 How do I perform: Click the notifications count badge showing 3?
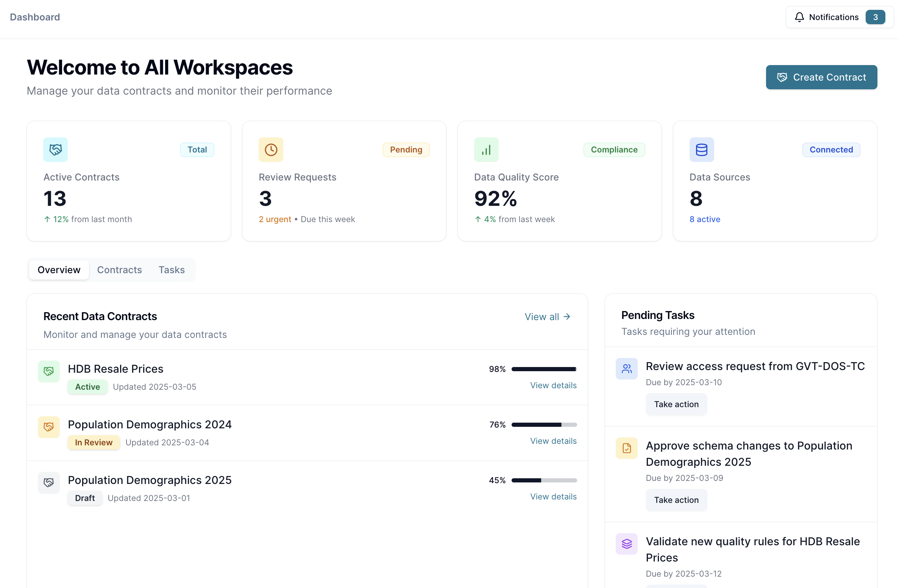coord(875,17)
